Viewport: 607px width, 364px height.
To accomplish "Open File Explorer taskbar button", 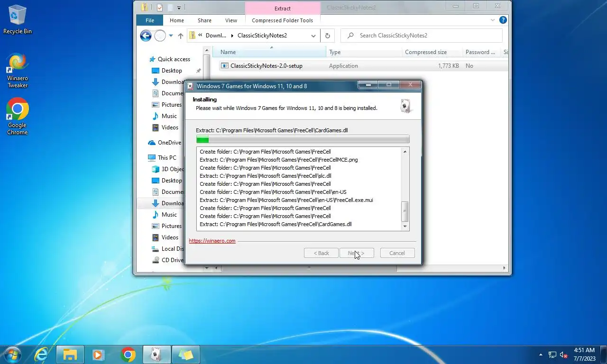I will pyautogui.click(x=70, y=355).
